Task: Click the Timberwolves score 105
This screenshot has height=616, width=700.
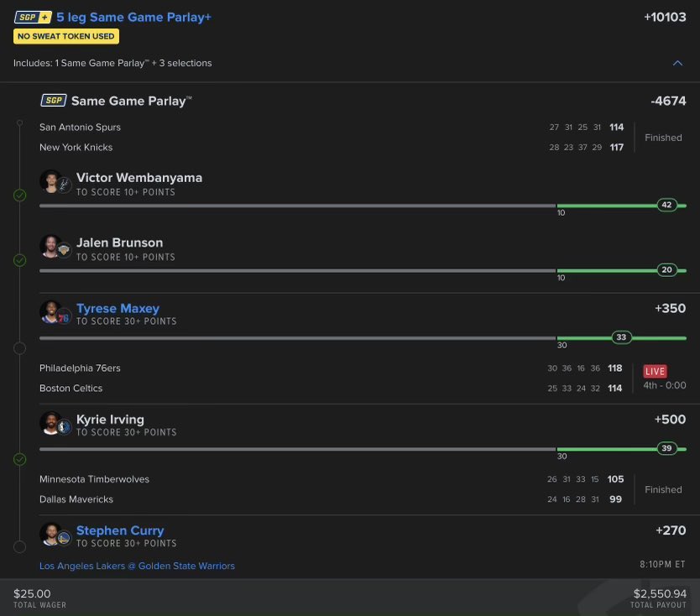Action: (615, 479)
